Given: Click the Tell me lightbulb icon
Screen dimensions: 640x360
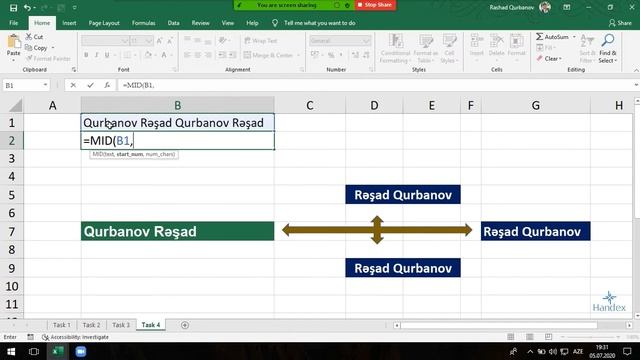Looking at the screenshot, I should [x=275, y=23].
